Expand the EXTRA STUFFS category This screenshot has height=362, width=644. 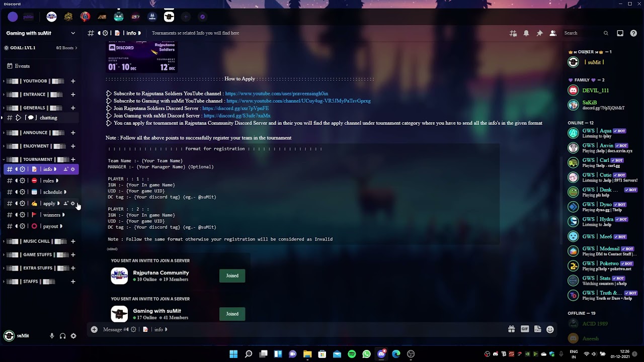pyautogui.click(x=36, y=268)
